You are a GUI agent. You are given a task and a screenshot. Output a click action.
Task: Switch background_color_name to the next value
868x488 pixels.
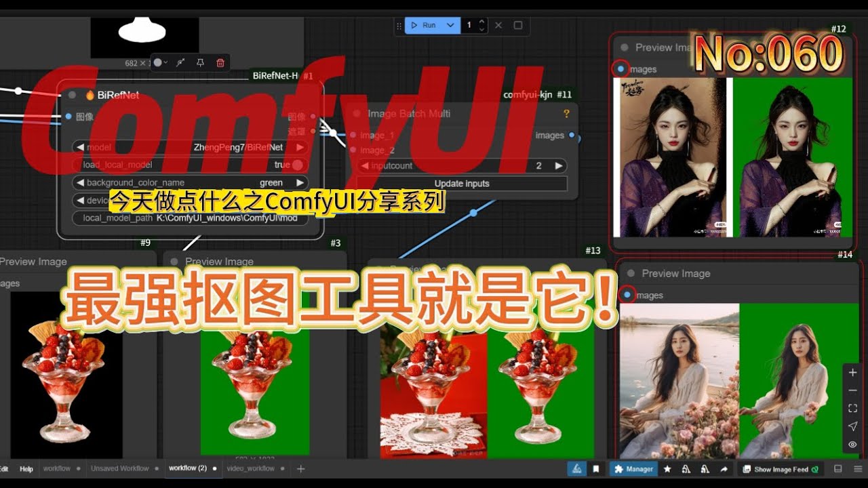coord(300,182)
